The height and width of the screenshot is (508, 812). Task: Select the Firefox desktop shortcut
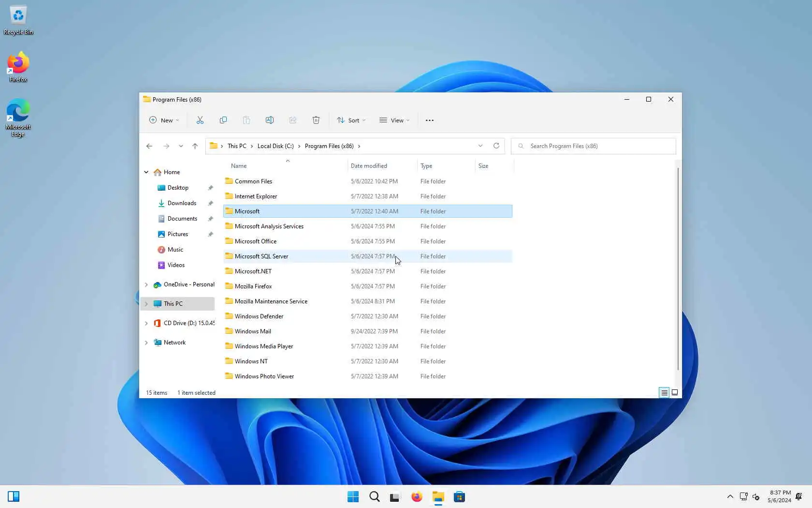(x=18, y=67)
